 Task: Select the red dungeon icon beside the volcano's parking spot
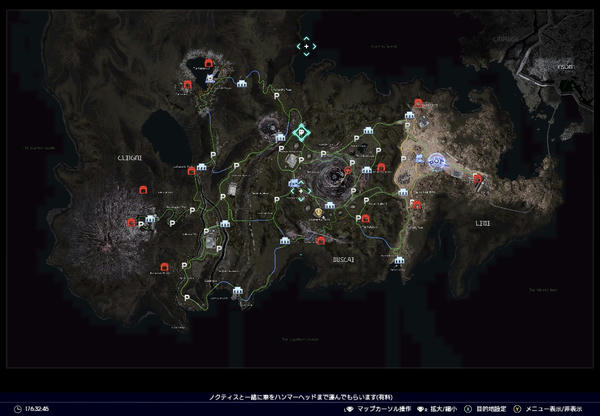(x=132, y=222)
